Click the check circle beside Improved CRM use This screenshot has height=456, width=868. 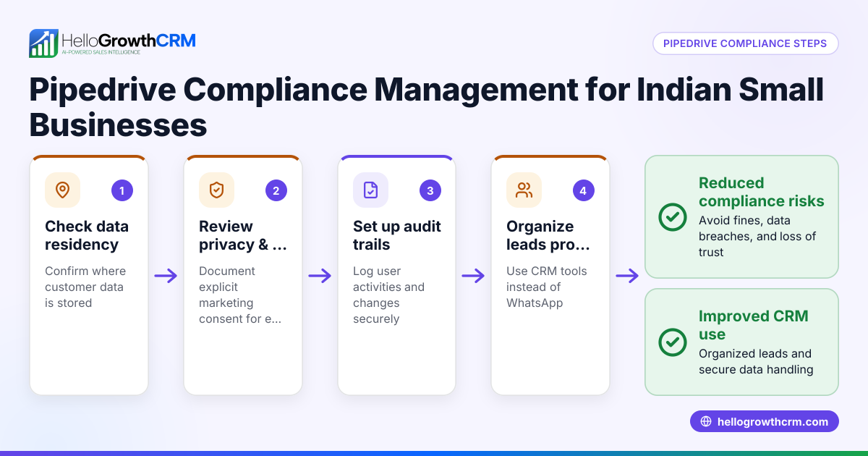click(x=673, y=342)
